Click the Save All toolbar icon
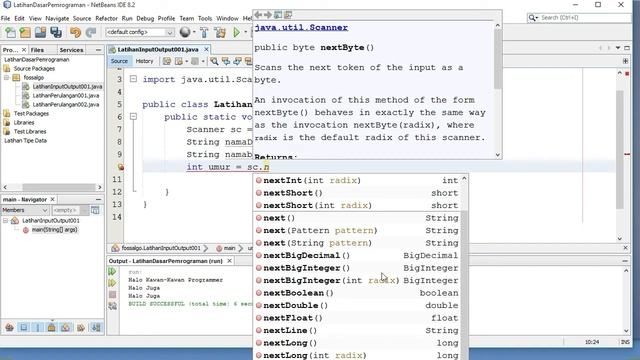The width and height of the screenshot is (640, 360). 56,32
